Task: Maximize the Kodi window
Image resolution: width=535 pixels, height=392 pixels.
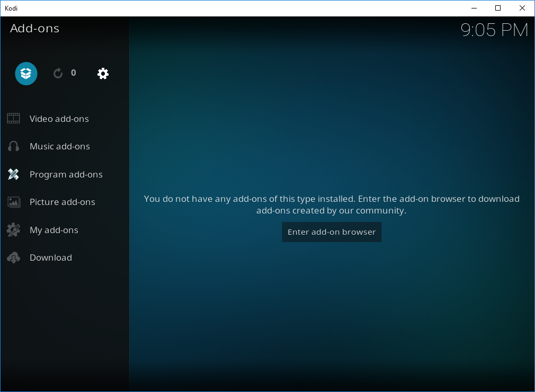Action: pyautogui.click(x=498, y=8)
